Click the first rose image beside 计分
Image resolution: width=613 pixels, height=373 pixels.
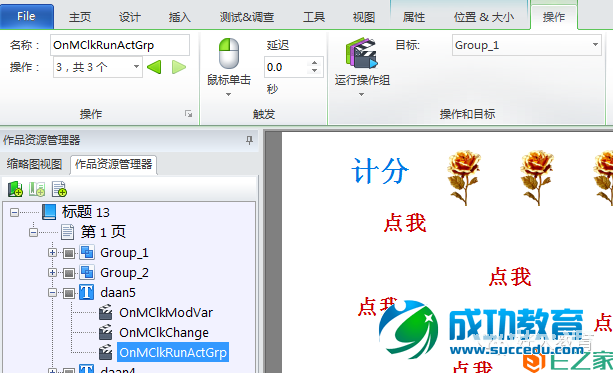click(x=464, y=178)
